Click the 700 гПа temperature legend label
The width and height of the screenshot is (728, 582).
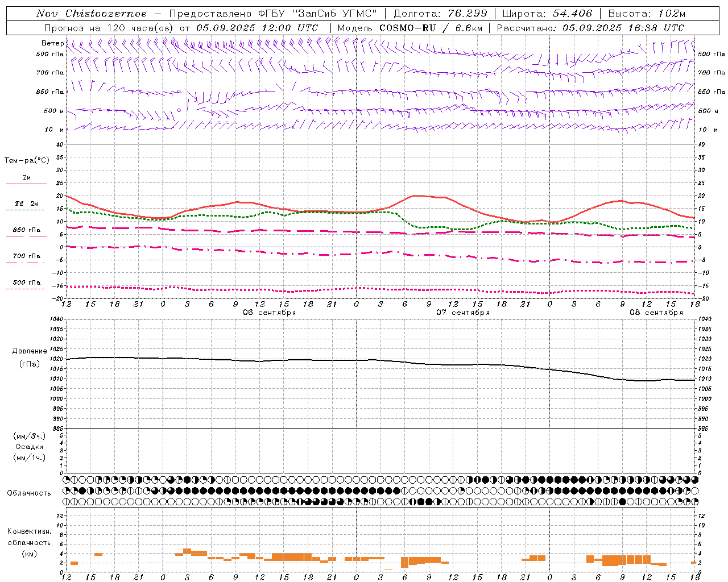coord(27,256)
